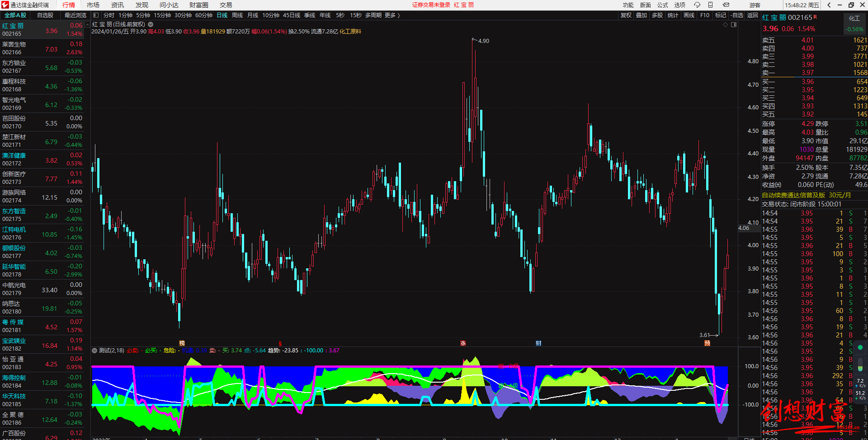Select the 自选股 list tab
Viewport: 868px width, 440px height.
point(45,15)
